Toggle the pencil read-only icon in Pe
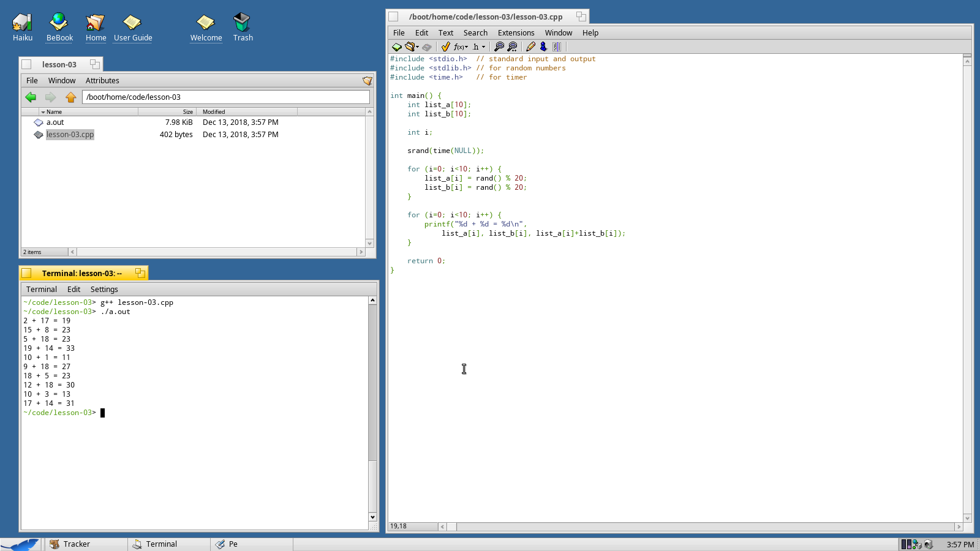Viewport: 980px width, 551px height. pyautogui.click(x=530, y=47)
